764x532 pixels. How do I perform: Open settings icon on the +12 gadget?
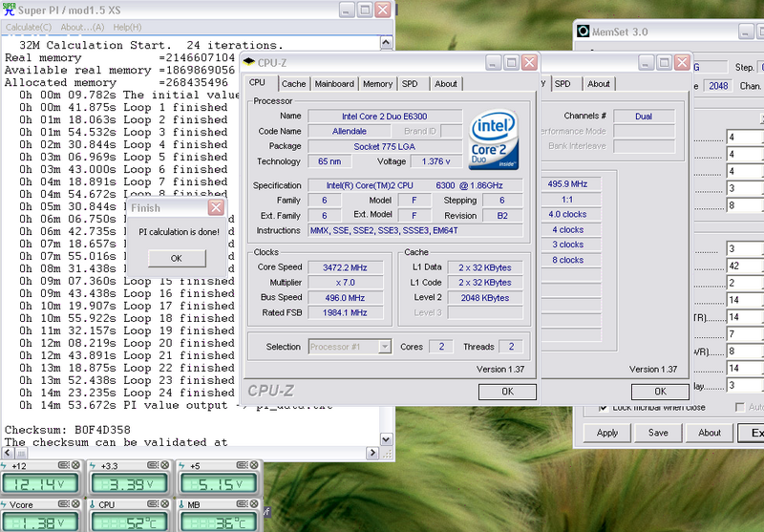point(63,465)
